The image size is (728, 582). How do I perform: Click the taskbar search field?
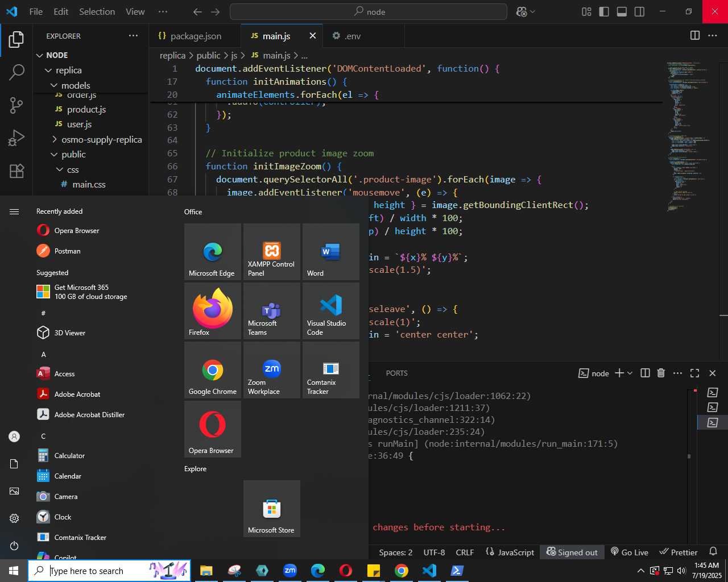109,571
